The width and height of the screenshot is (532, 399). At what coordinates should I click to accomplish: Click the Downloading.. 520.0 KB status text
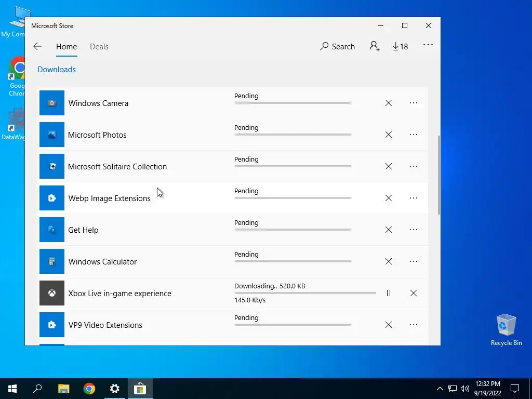[270, 286]
